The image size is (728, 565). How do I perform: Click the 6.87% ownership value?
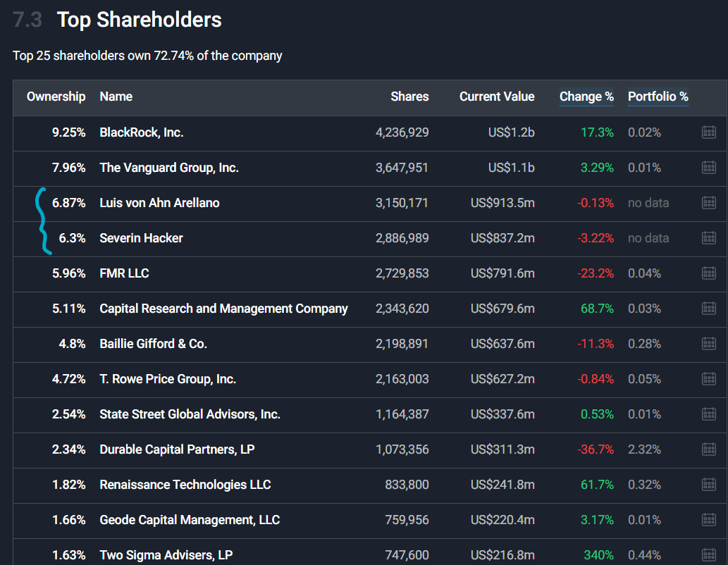tap(69, 203)
